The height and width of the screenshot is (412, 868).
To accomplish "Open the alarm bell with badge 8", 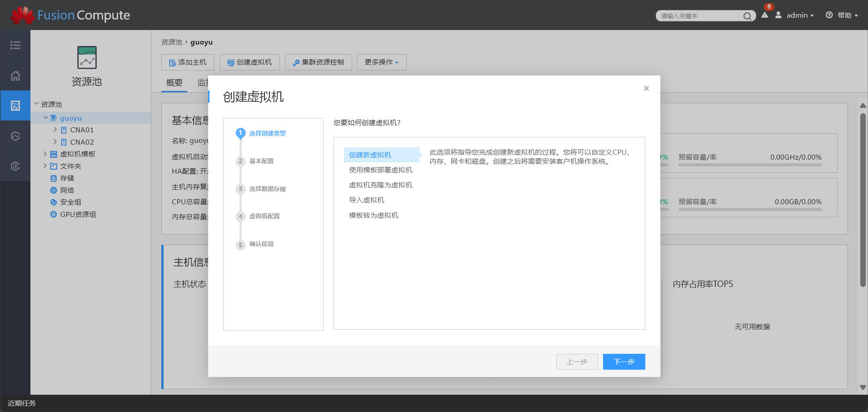I will [x=765, y=14].
